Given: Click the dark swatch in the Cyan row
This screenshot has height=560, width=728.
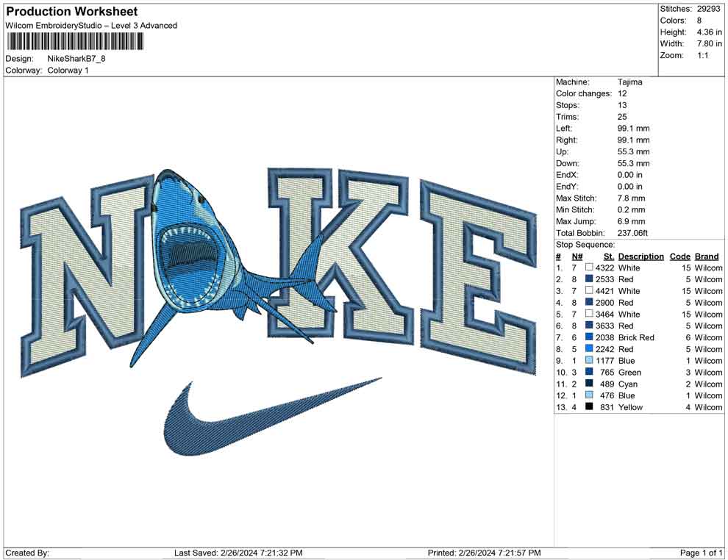Looking at the screenshot, I should coord(589,383).
